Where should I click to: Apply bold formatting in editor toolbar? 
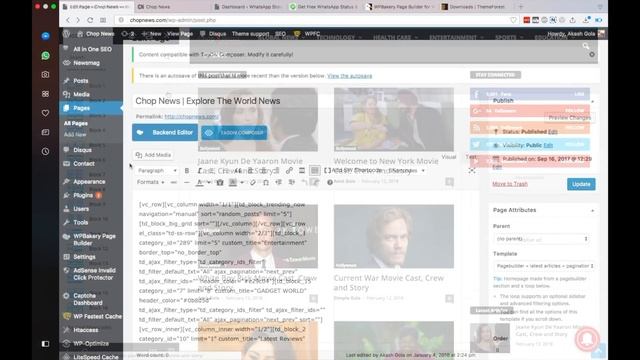[x=187, y=171]
